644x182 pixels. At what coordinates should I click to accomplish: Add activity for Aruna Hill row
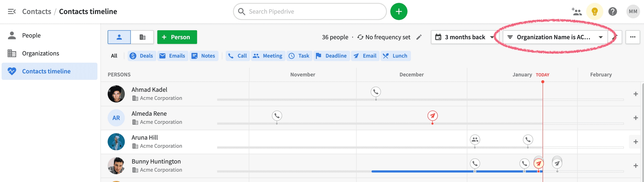click(x=635, y=142)
